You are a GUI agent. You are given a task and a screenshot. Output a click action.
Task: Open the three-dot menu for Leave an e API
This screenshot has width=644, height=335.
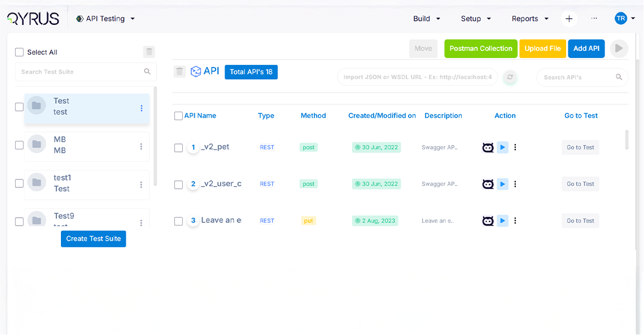(x=515, y=221)
